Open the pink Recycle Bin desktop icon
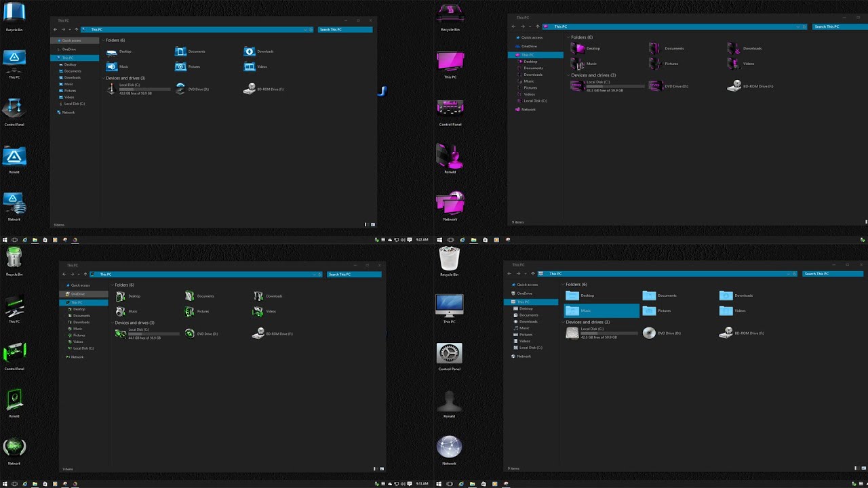Screen dimensions: 868x488 [450, 14]
